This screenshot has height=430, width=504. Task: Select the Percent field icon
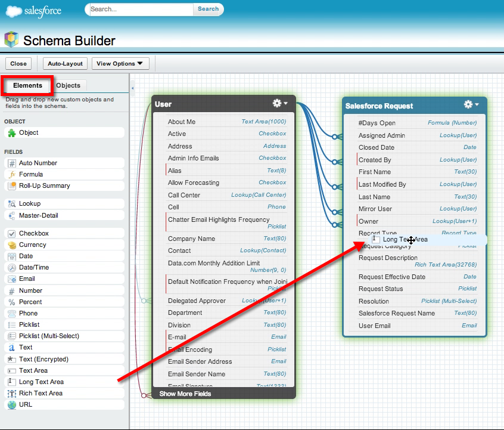pyautogui.click(x=12, y=302)
